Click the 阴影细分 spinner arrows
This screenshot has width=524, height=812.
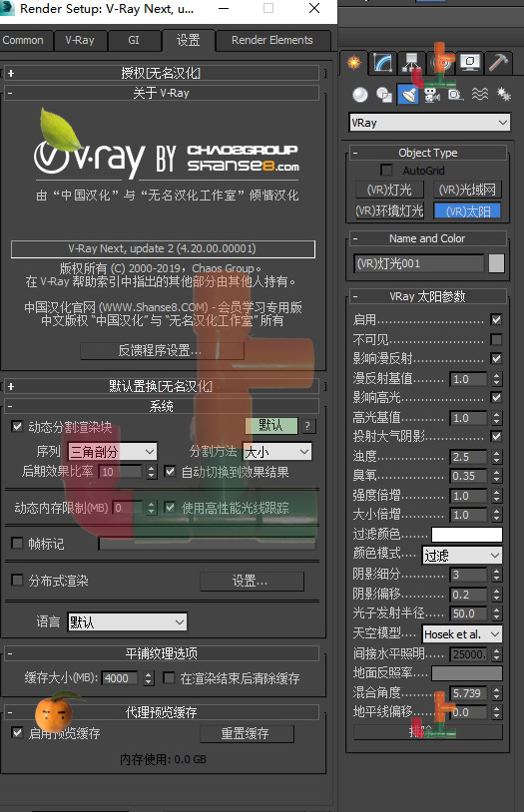(x=497, y=575)
